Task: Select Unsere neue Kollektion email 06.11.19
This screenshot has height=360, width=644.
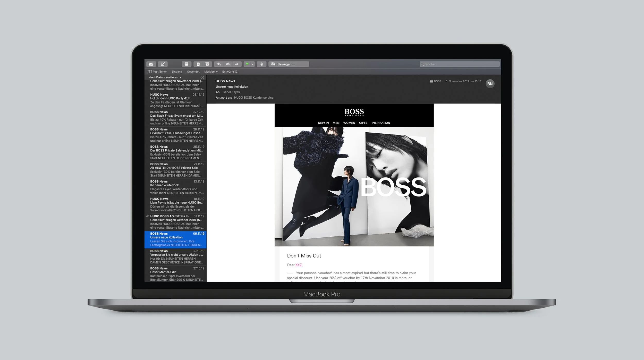Action: tap(175, 239)
